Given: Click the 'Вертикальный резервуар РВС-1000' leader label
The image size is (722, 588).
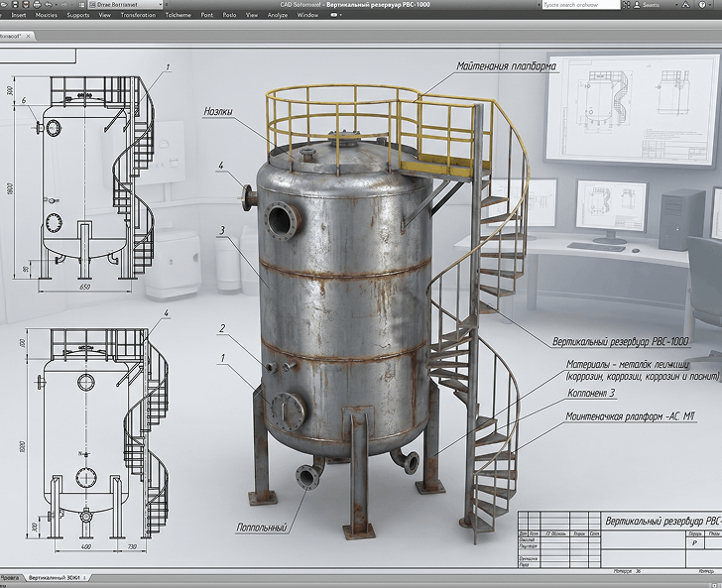Looking at the screenshot, I should pyautogui.click(x=620, y=342).
